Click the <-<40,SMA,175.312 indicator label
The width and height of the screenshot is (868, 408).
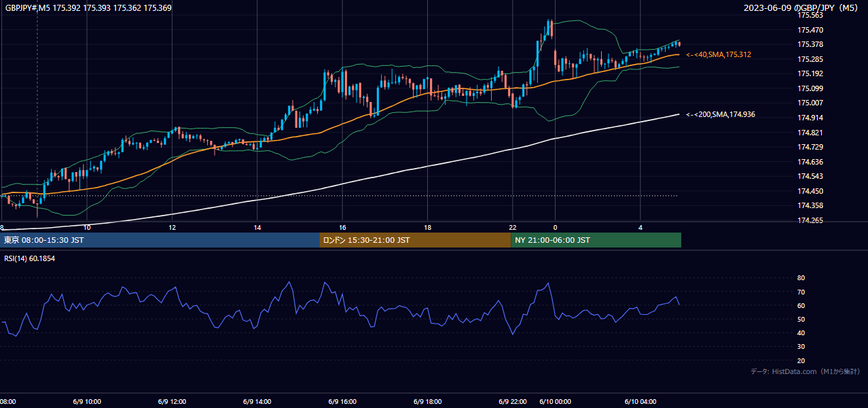tap(719, 54)
